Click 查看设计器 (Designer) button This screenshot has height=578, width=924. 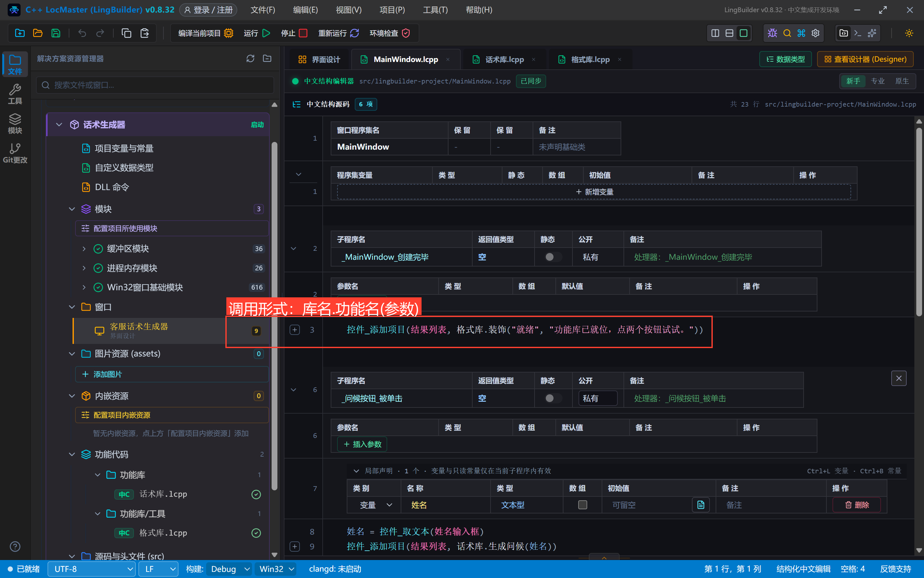pos(865,59)
